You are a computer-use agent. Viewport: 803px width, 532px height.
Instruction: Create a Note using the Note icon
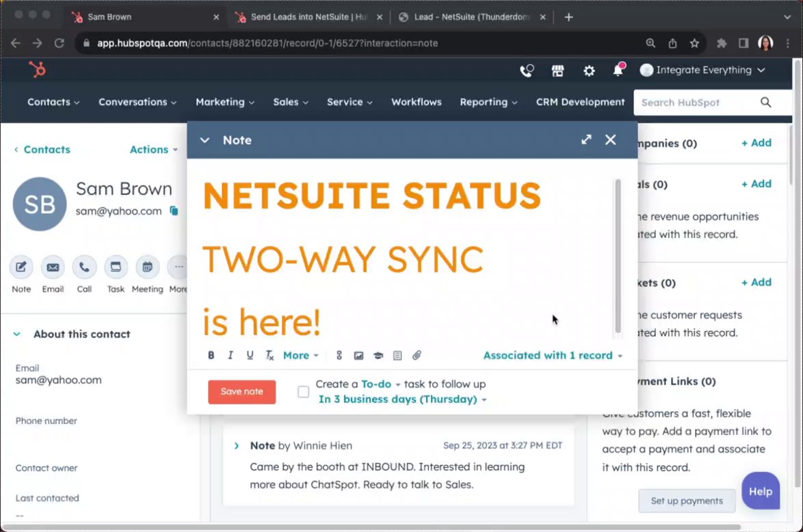(x=21, y=267)
